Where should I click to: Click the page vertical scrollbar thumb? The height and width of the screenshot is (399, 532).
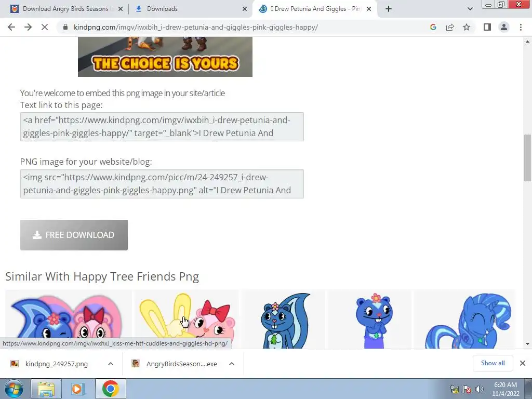click(x=527, y=158)
